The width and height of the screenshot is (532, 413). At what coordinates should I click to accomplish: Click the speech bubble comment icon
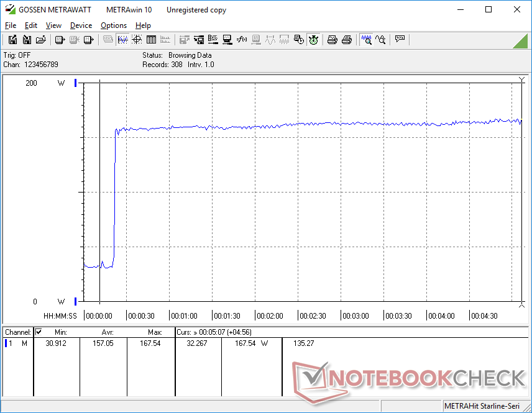tap(400, 40)
